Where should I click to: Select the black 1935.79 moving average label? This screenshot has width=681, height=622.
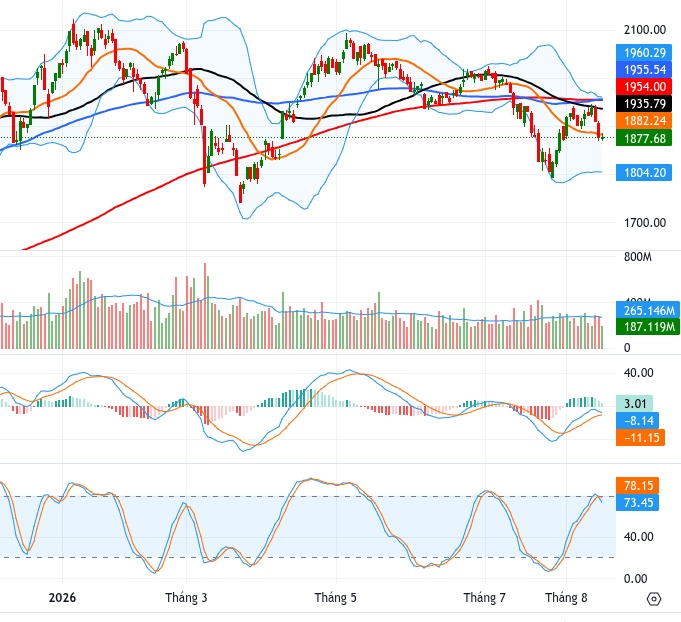coord(644,104)
